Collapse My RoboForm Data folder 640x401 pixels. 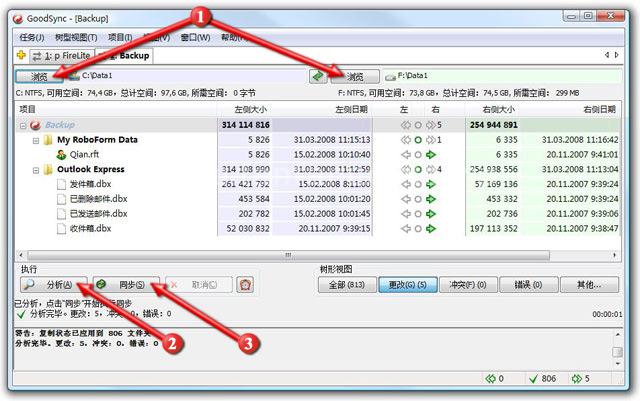pos(36,140)
